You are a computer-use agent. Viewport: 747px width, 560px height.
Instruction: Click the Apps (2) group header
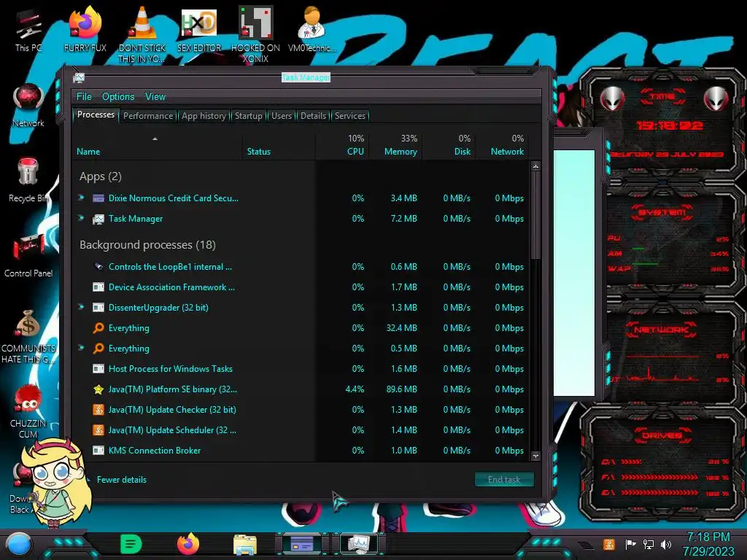101,176
